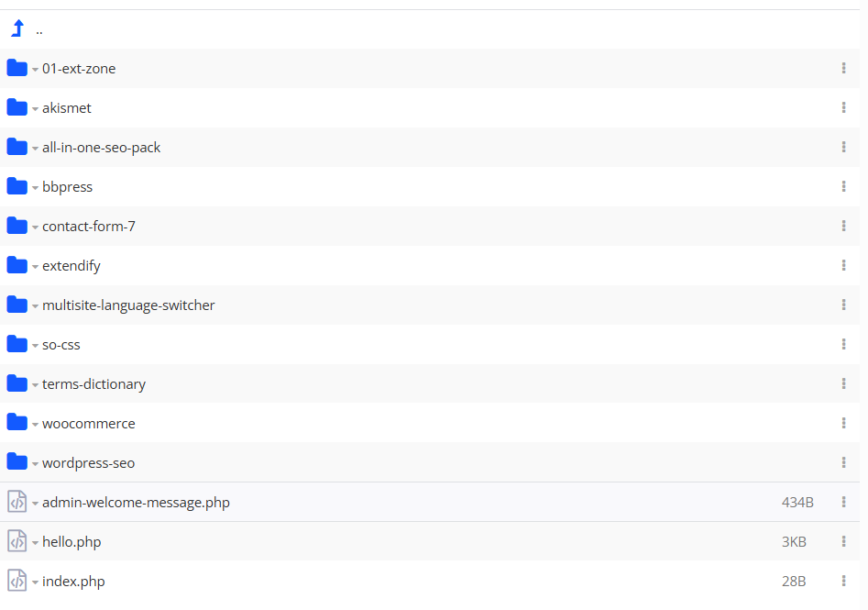Expand the dropdown arrow beside contact-form-7

pyautogui.click(x=35, y=227)
